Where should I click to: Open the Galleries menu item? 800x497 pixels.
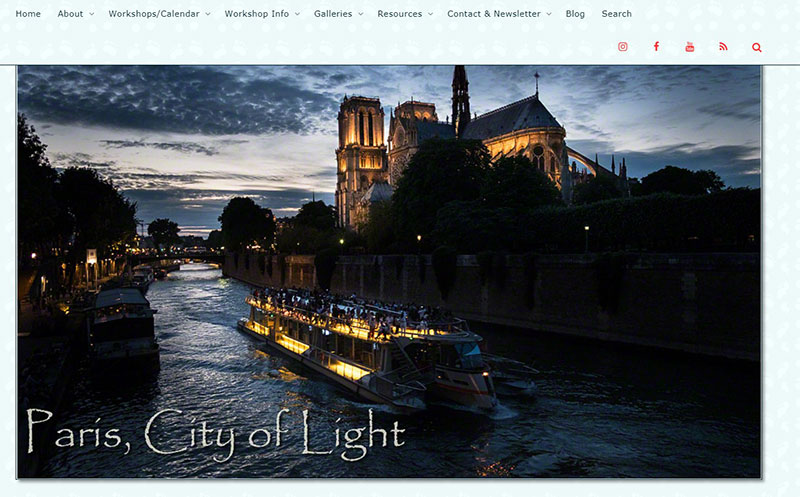[x=333, y=14]
